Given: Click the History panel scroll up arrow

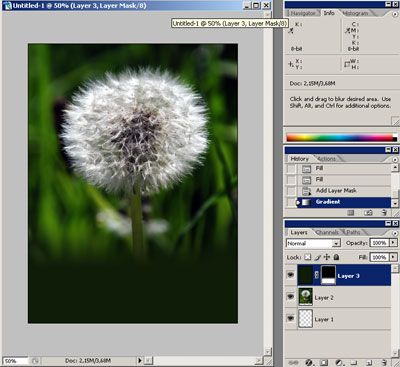Looking at the screenshot, I should pyautogui.click(x=395, y=167).
